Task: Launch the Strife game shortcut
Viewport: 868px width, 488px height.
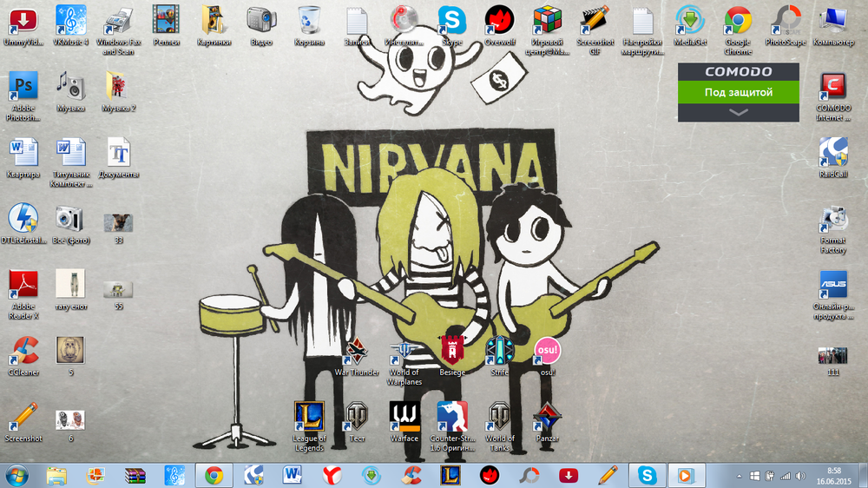Action: click(x=499, y=356)
